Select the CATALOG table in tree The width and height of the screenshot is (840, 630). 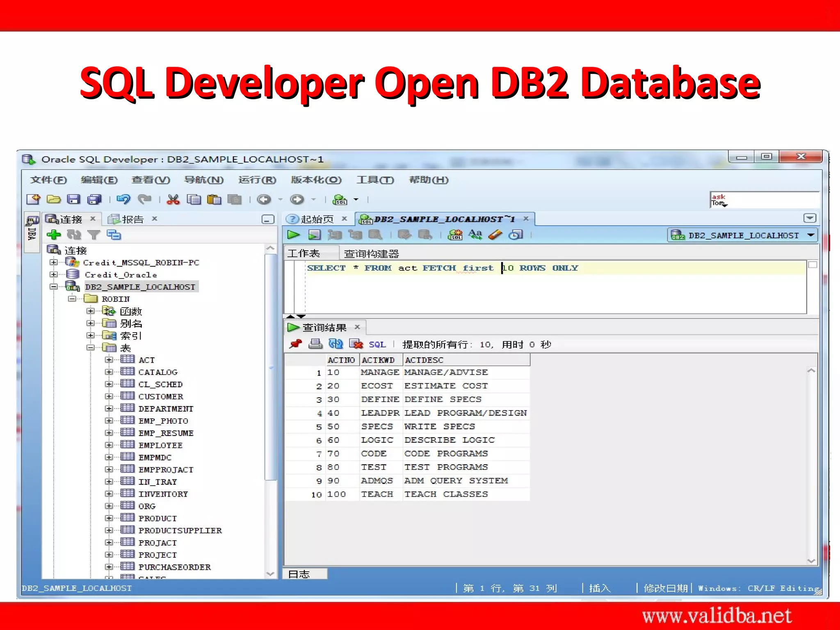click(158, 372)
